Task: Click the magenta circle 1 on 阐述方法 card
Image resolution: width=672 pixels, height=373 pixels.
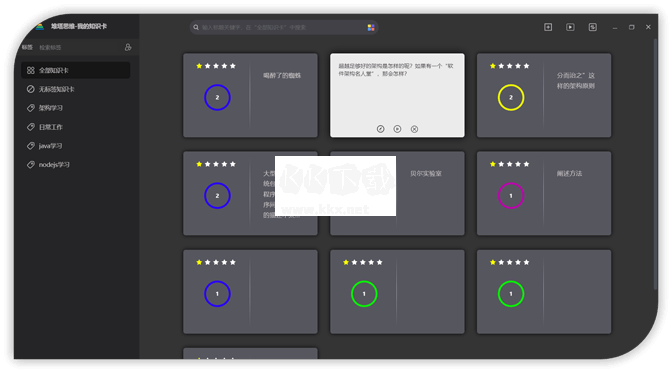Action: (x=511, y=196)
